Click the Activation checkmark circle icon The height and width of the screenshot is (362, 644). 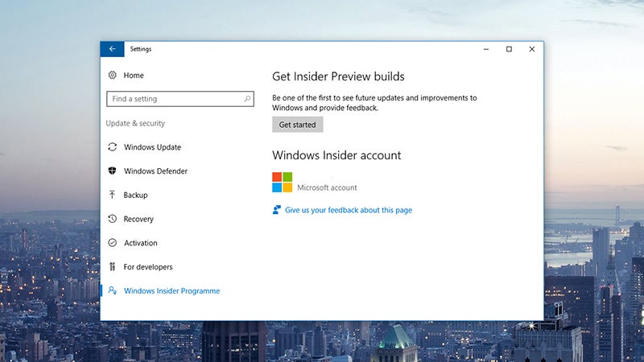coord(112,243)
